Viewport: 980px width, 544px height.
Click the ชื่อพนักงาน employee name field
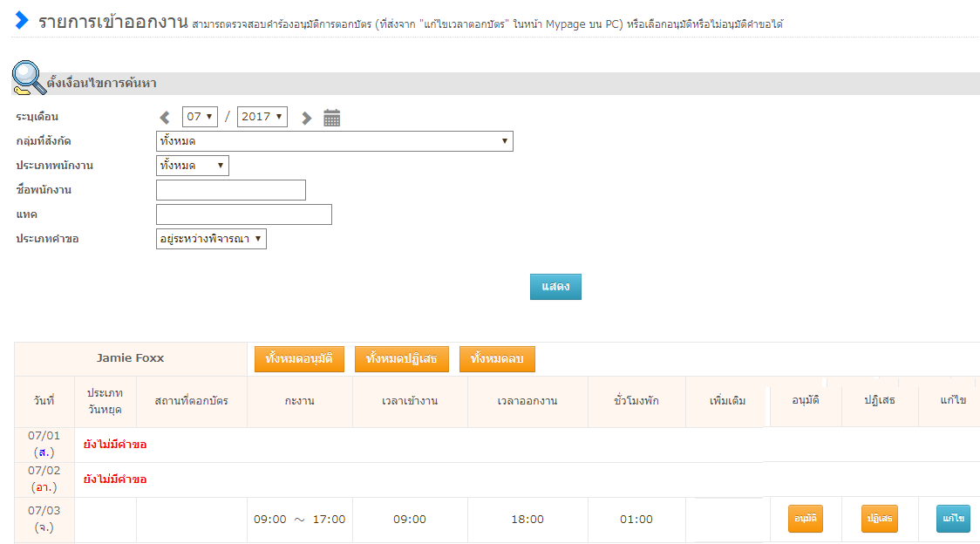point(231,190)
